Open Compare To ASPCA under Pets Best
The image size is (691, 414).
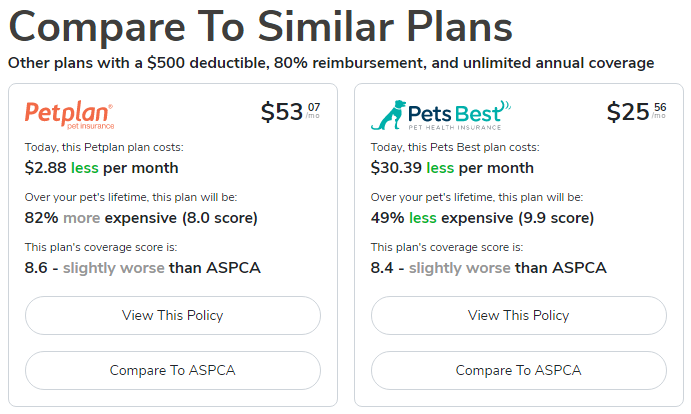click(518, 370)
